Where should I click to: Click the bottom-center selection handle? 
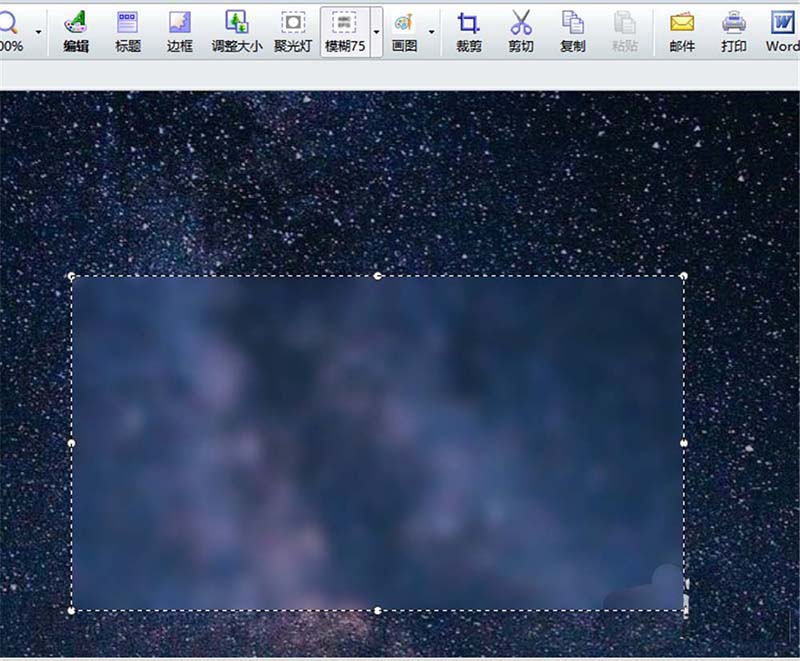pos(378,610)
